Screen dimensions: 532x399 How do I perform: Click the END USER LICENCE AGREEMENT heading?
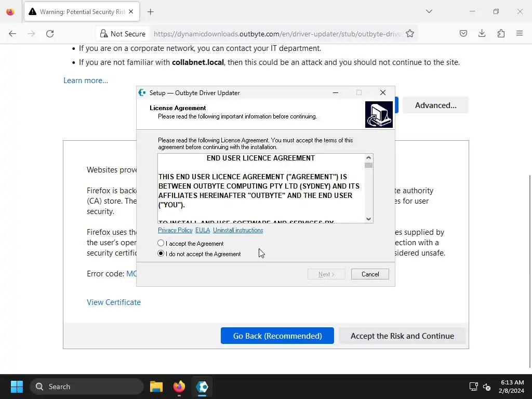[261, 158]
